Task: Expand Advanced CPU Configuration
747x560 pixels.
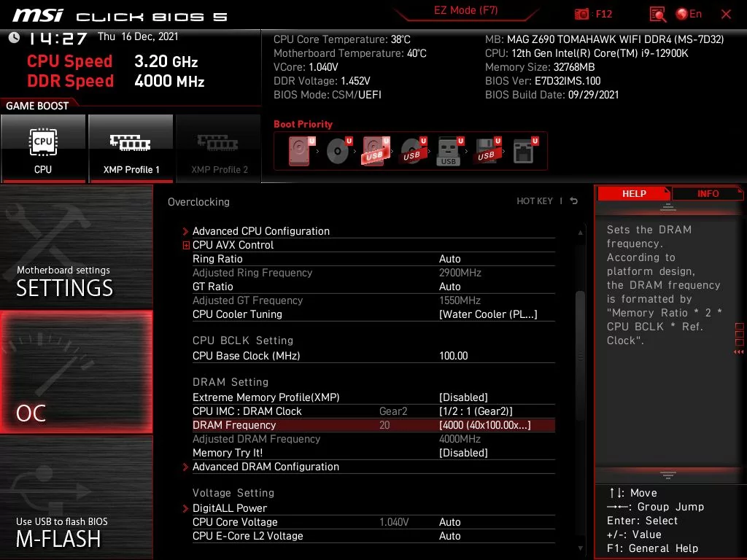Action: 260,231
